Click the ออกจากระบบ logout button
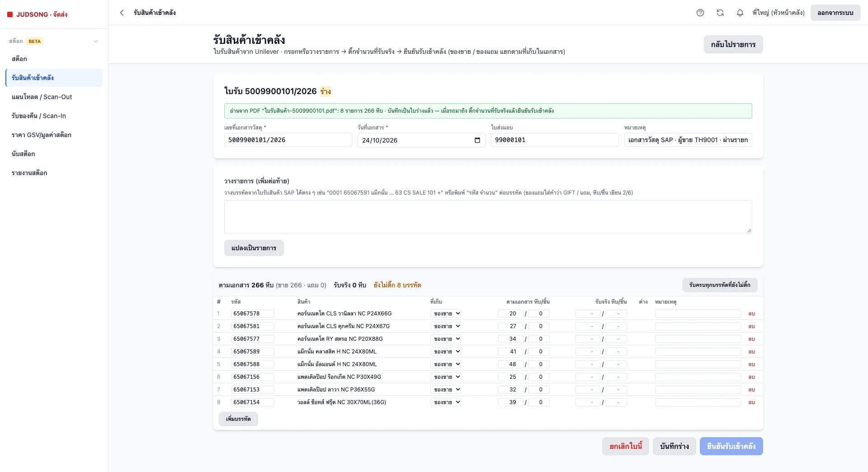Screen dimensions: 868x472 point(835,13)
